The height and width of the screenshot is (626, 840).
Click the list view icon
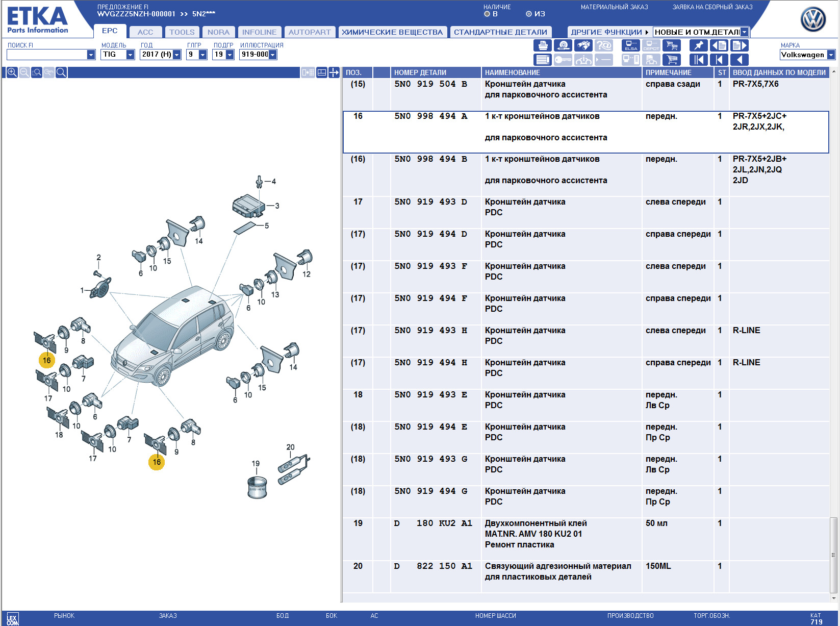tap(543, 60)
